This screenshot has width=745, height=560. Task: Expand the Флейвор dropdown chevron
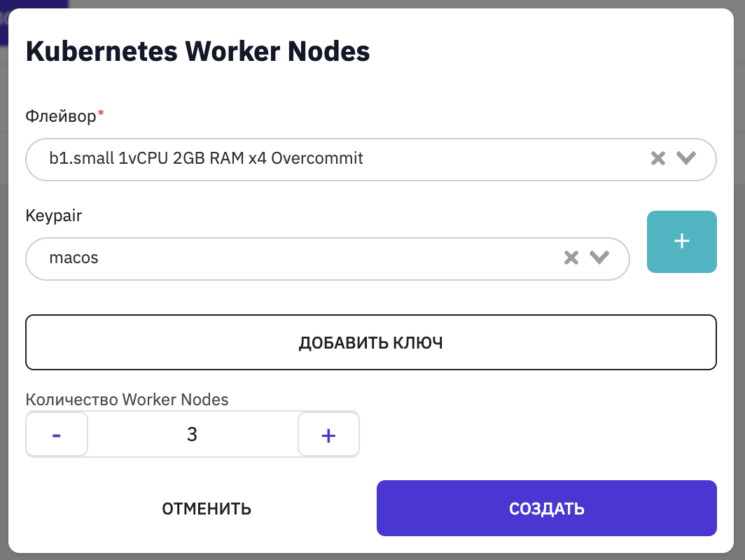[686, 158]
